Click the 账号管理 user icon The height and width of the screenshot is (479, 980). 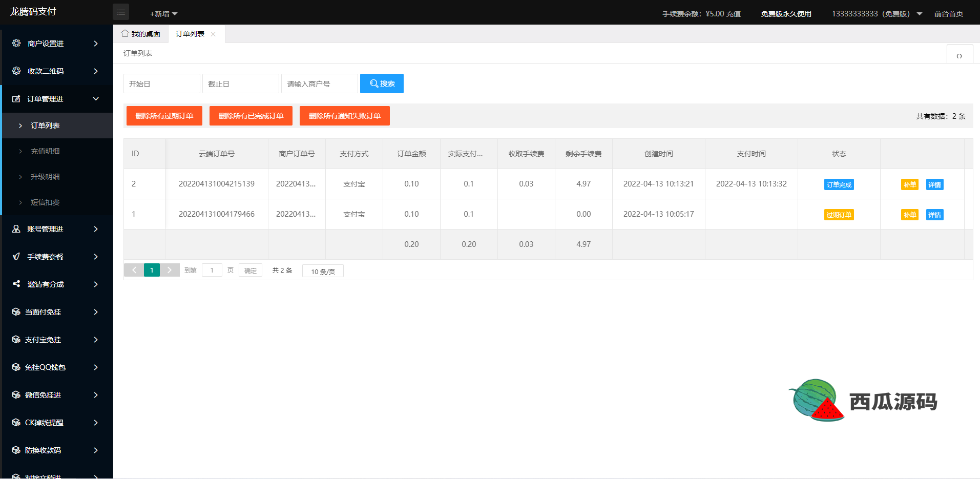16,229
